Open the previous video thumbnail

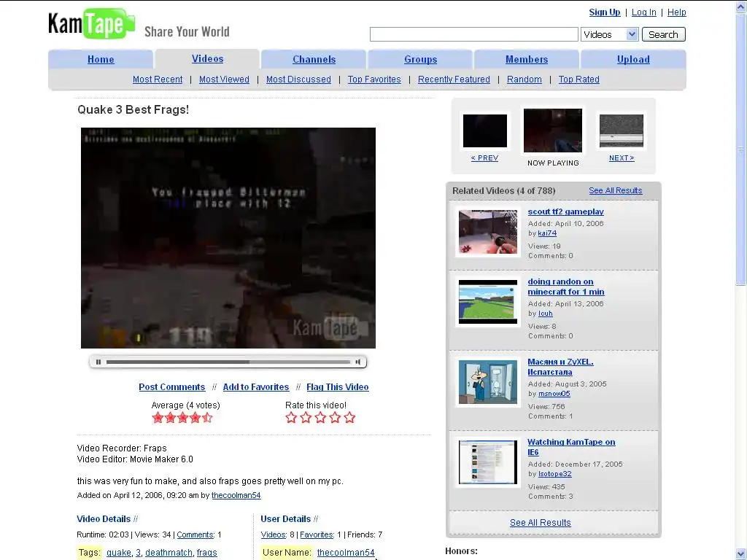coord(485,131)
